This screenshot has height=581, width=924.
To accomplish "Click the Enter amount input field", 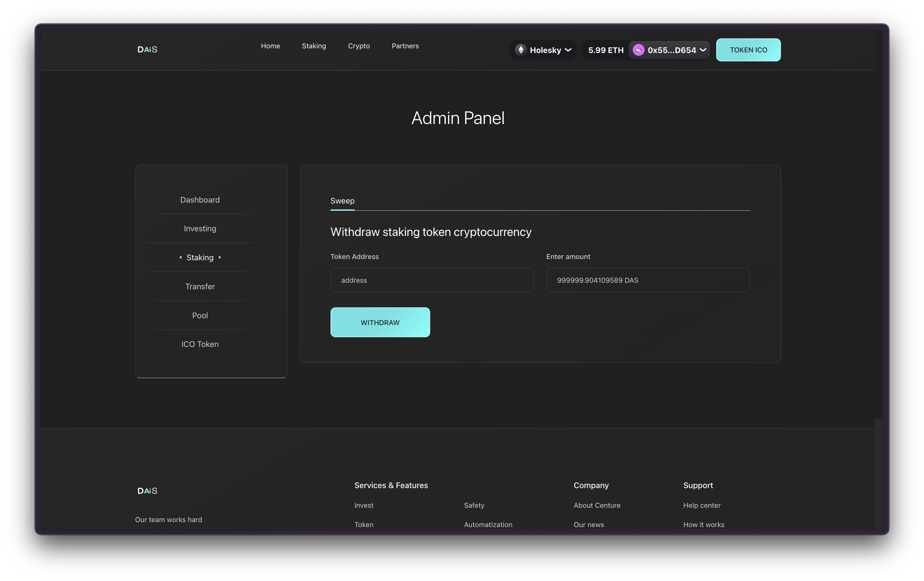I will coord(648,280).
